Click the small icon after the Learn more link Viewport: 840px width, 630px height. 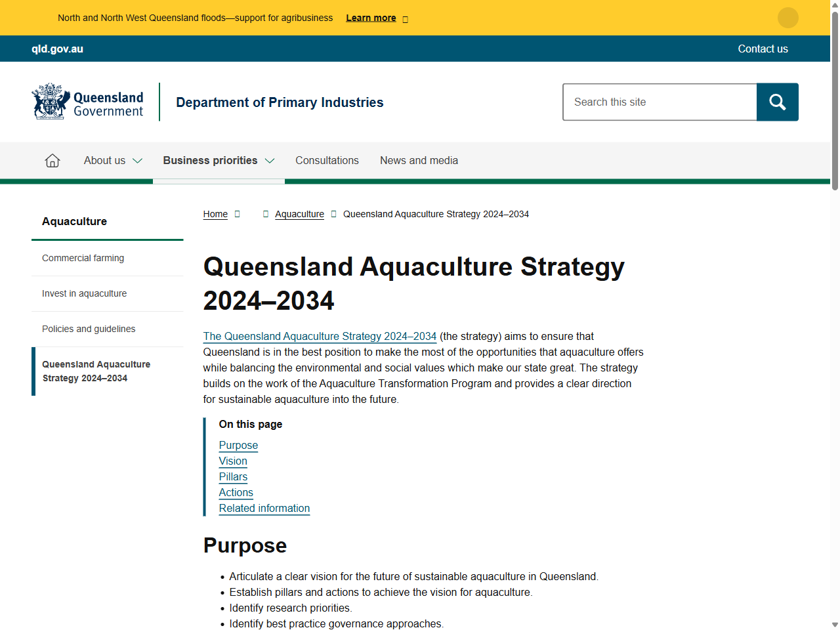pyautogui.click(x=405, y=18)
